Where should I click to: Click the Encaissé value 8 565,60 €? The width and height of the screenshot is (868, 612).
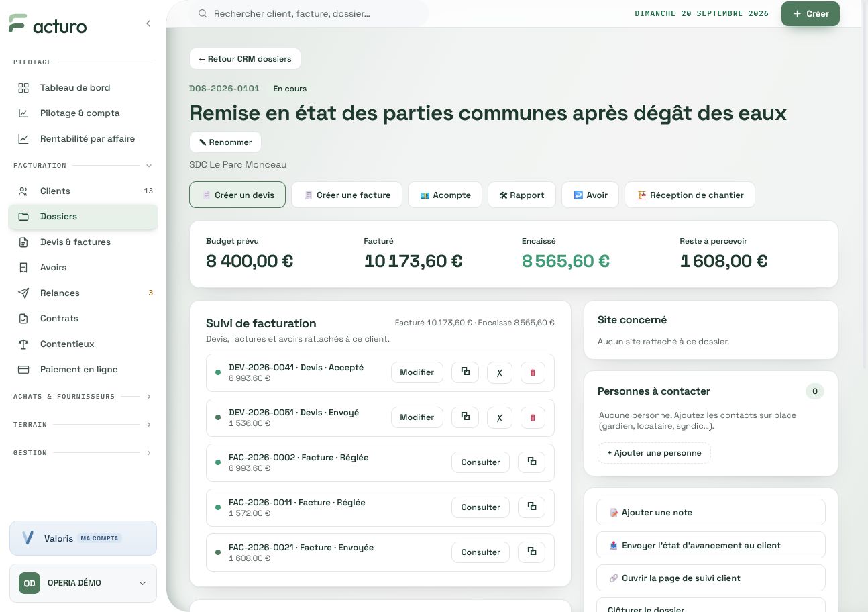pyautogui.click(x=565, y=261)
